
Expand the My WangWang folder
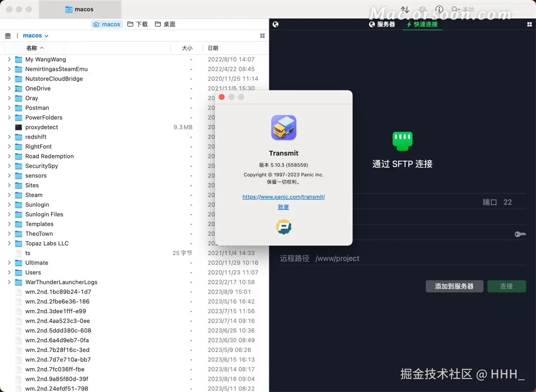tap(9, 60)
